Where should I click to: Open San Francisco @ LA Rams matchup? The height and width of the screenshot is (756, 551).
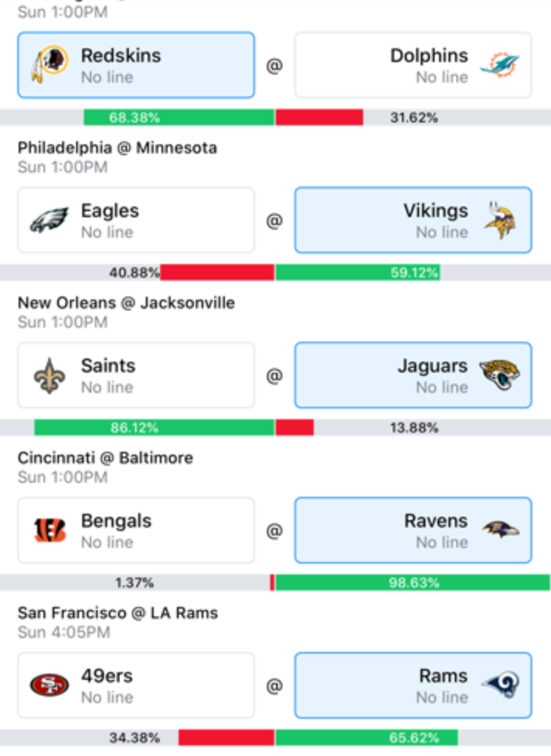[x=118, y=613]
